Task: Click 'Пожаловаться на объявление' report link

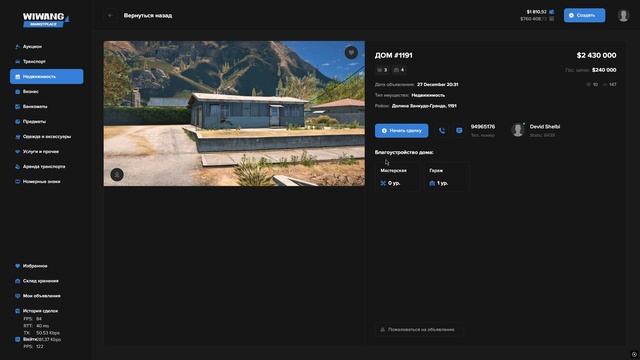Action: coord(419,329)
